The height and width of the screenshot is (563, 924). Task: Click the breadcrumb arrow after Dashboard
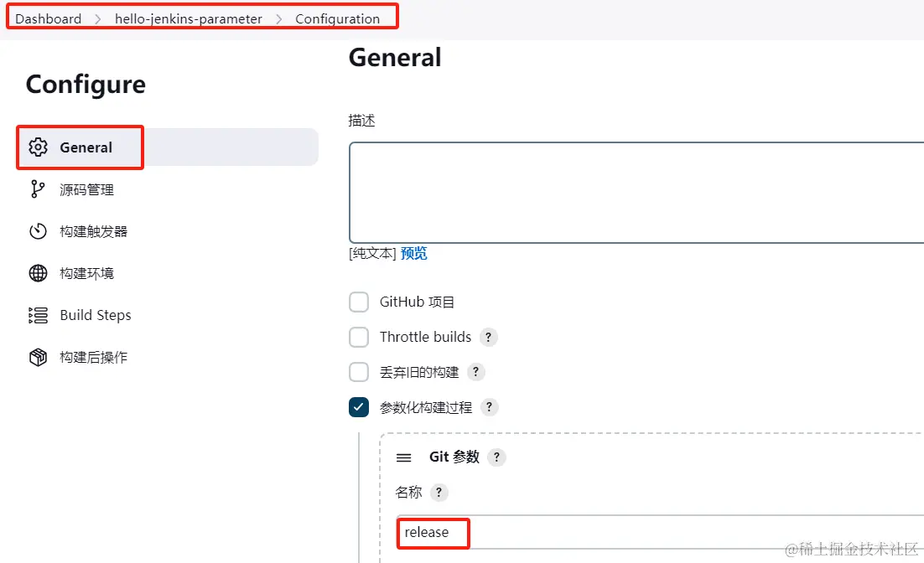(x=98, y=19)
